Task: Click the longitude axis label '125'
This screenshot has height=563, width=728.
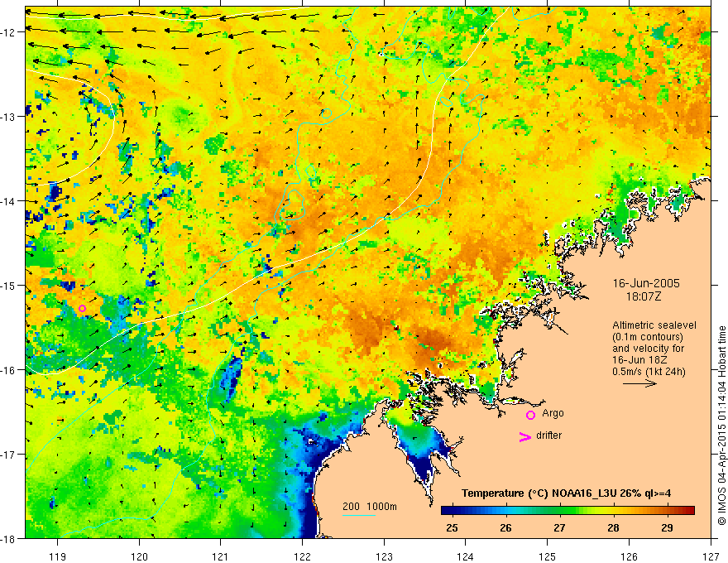Action: coord(548,556)
